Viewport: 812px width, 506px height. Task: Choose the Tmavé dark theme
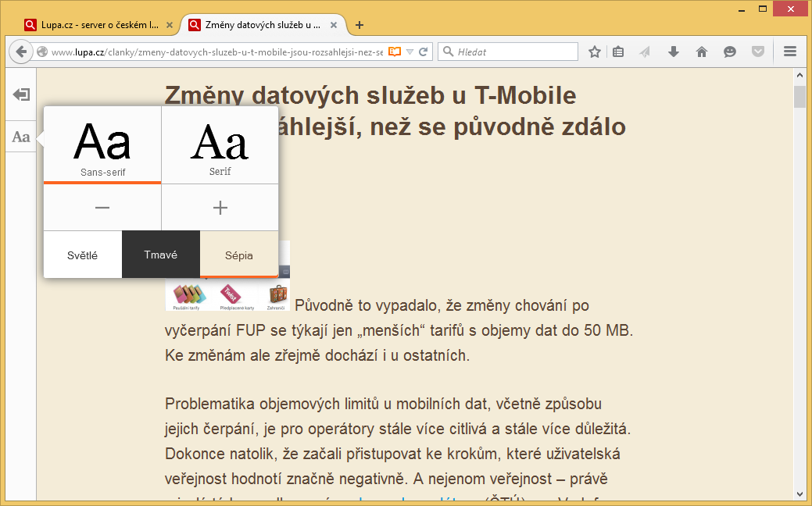coord(161,255)
